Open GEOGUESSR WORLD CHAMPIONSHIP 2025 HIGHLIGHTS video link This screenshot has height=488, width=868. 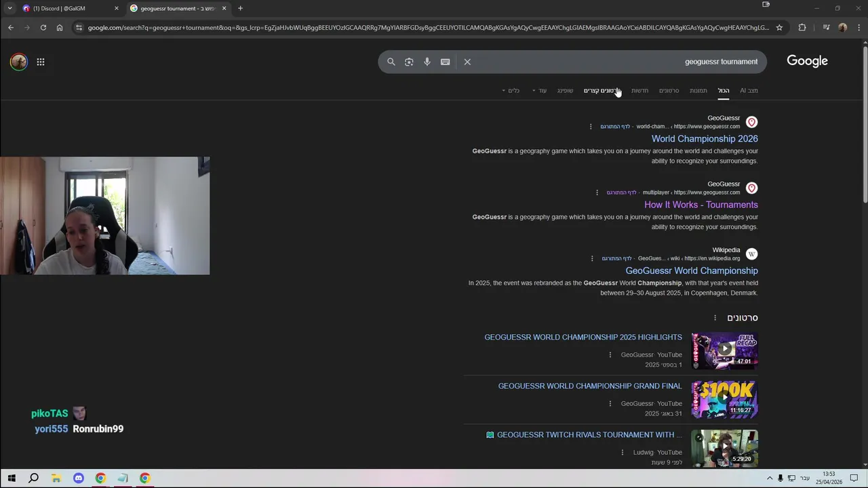[x=583, y=338]
